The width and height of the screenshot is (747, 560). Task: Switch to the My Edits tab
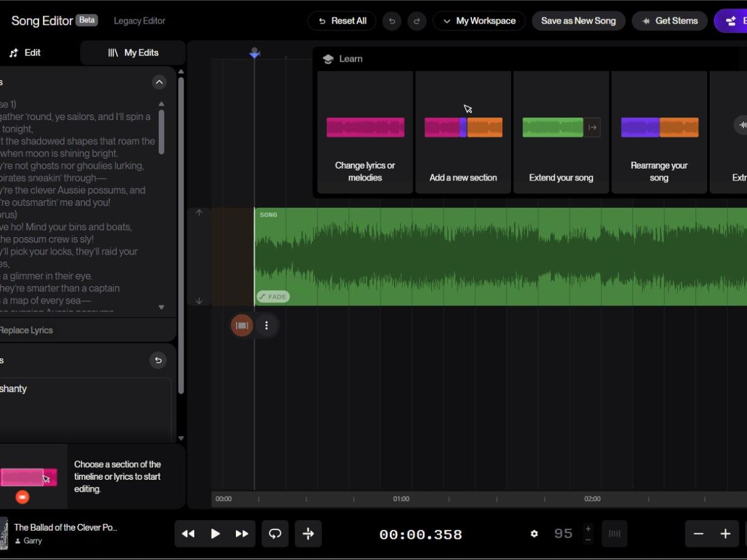point(133,52)
